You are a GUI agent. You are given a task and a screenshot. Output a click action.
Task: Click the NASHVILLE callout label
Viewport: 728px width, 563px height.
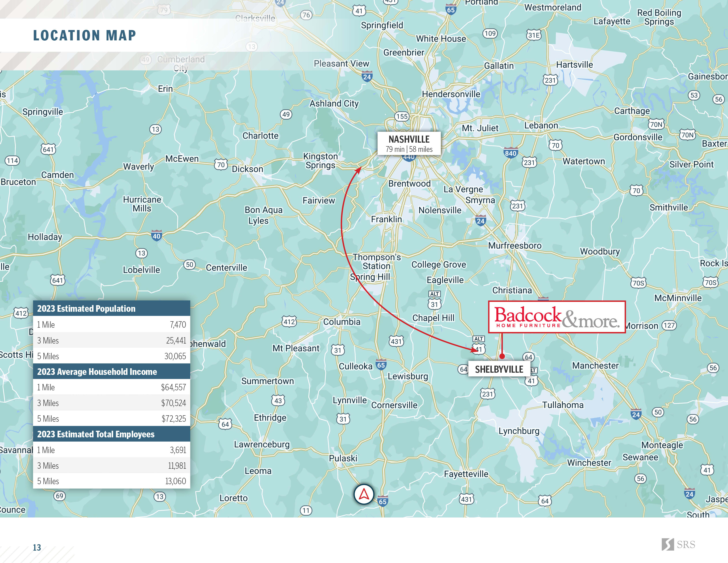(x=409, y=144)
